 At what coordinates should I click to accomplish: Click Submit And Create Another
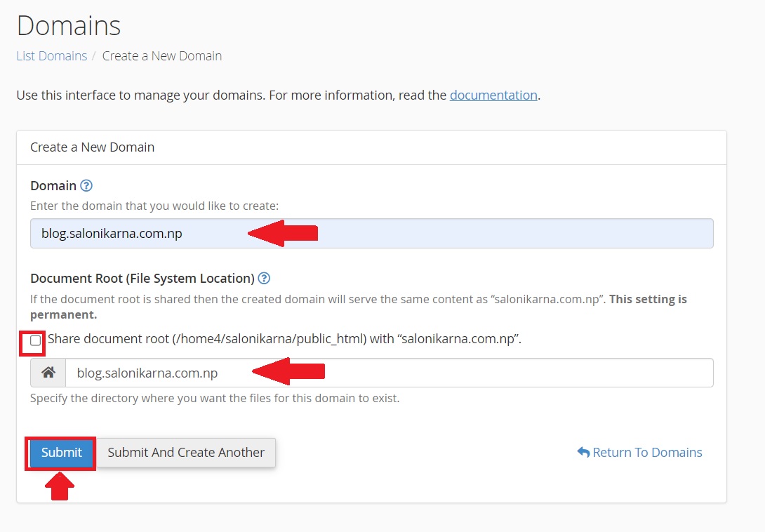(185, 453)
